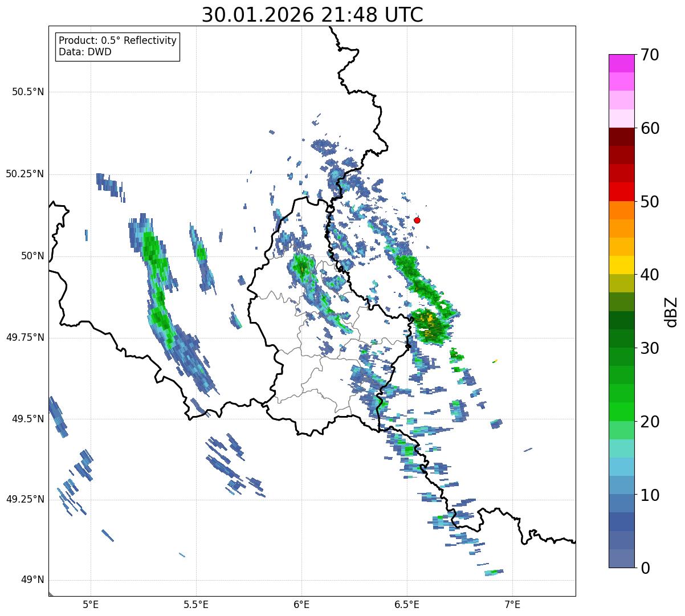This screenshot has width=685, height=616.
Task: Click the Product: 0.5° Reflectivity label
Action: (117, 41)
